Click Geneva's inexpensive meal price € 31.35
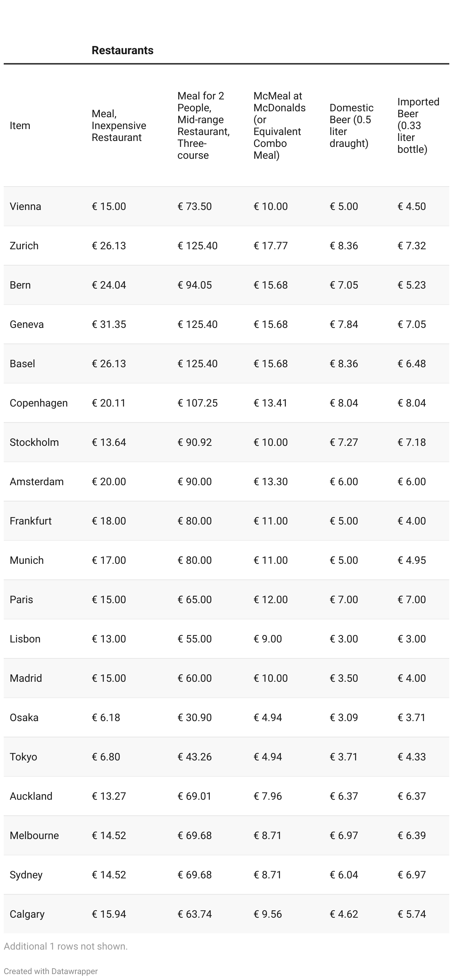This screenshot has height=980, width=453. [x=109, y=325]
